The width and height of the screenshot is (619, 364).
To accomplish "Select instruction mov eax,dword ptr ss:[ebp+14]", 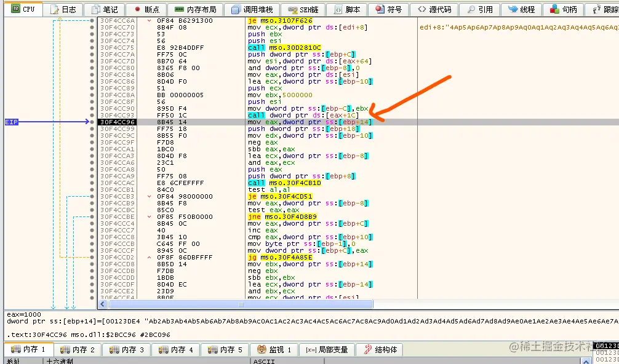I will click(x=310, y=122).
